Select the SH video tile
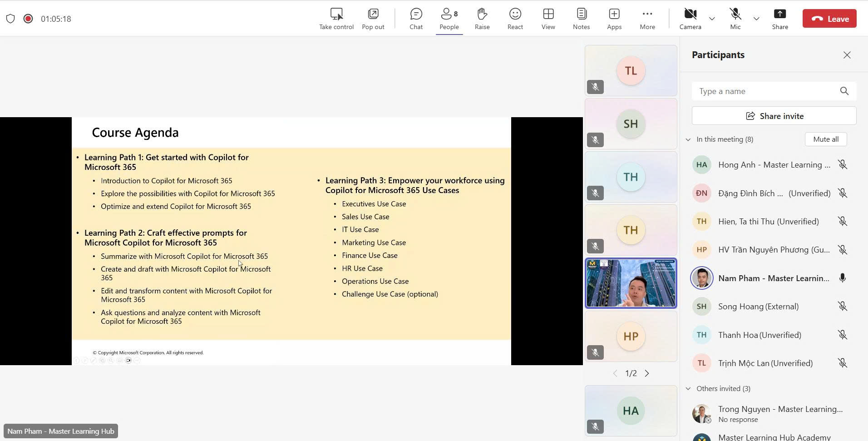This screenshot has height=441, width=868. click(x=631, y=124)
